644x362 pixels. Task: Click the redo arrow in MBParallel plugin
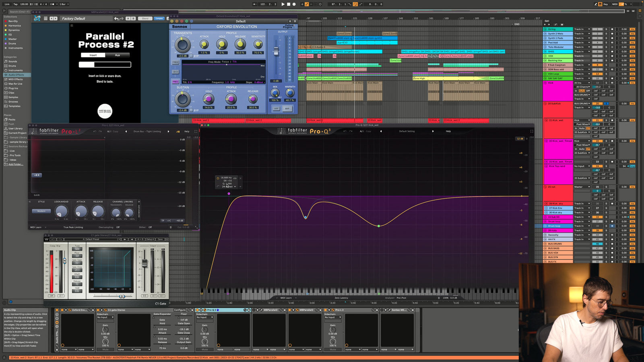click(x=121, y=19)
